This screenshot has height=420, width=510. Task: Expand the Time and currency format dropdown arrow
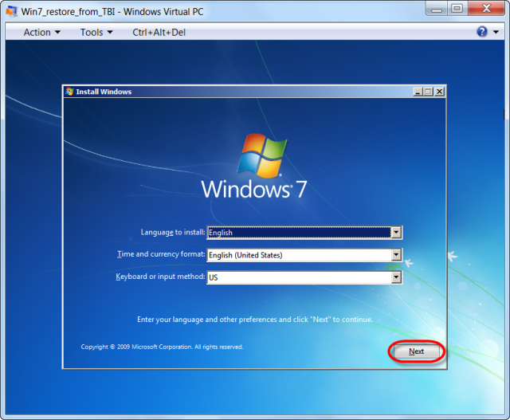[x=396, y=255]
